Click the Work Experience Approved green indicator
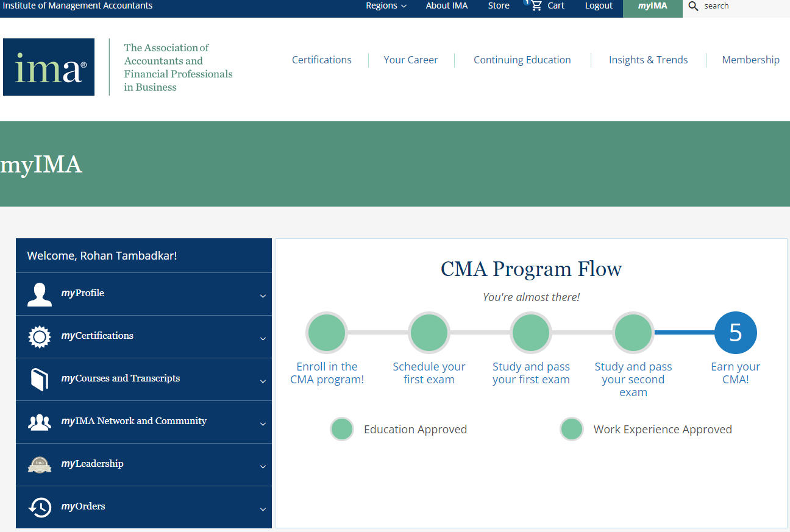 [572, 429]
